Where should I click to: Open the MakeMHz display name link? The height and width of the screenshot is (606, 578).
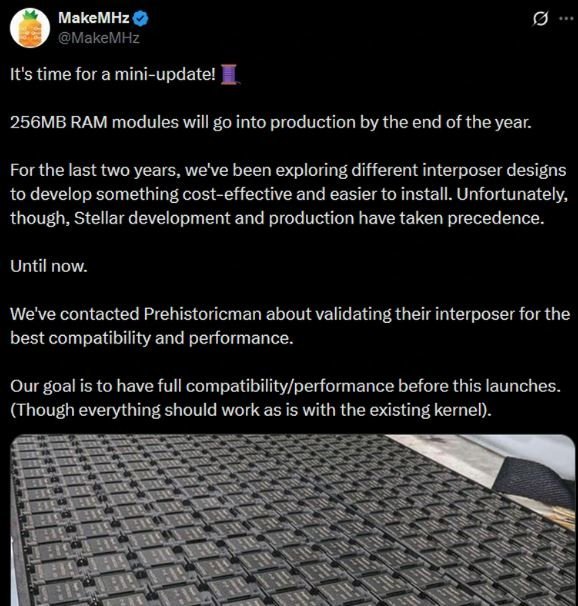(x=94, y=18)
